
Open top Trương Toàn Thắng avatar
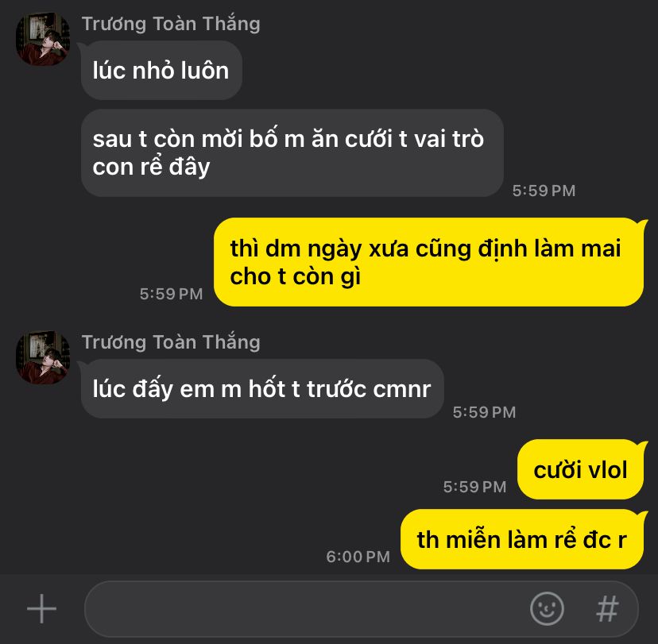pos(43,39)
